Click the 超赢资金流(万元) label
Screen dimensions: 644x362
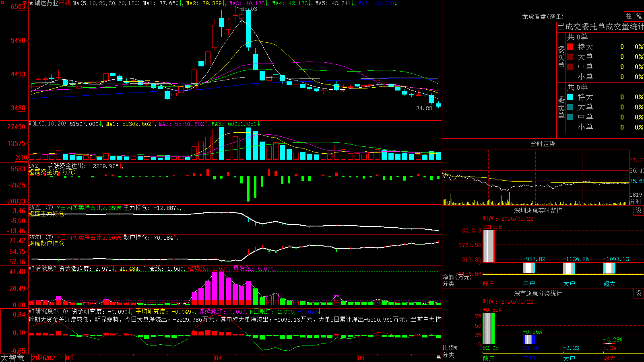52,172
